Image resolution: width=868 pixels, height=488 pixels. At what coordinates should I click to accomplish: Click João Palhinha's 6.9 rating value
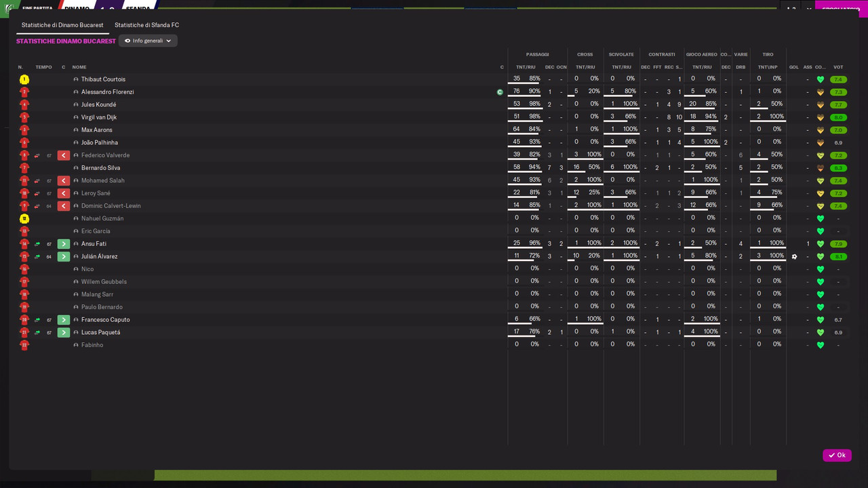[838, 143]
